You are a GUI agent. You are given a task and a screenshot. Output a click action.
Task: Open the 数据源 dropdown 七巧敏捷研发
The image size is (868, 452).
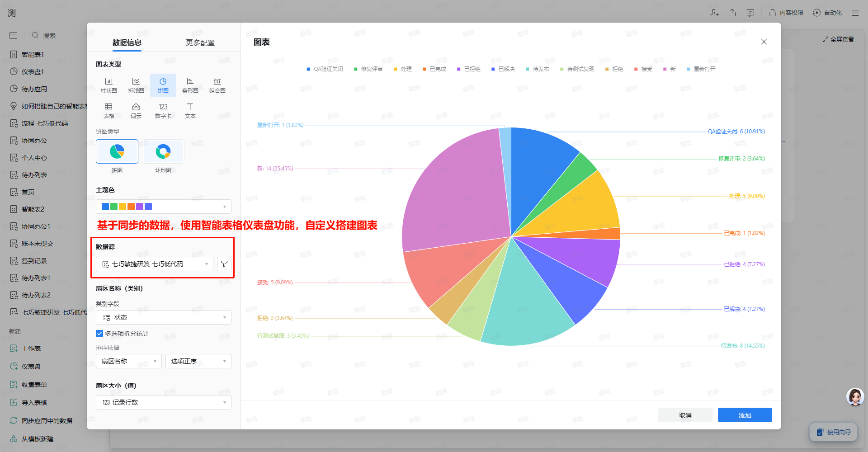coord(155,264)
